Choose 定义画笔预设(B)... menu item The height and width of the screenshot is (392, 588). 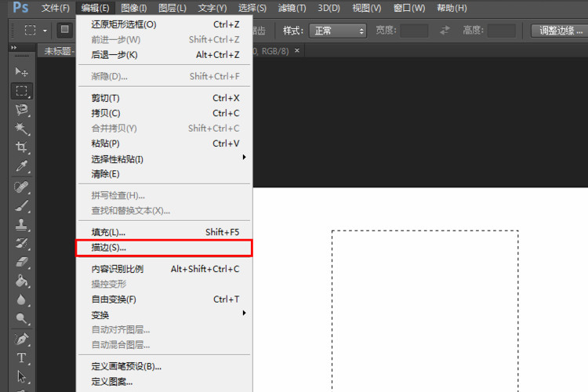165,366
